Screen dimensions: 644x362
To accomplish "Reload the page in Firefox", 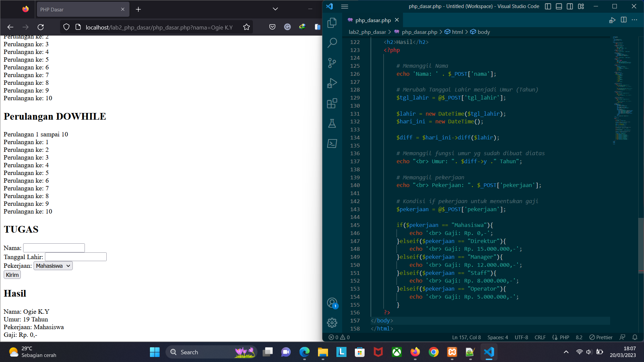I will tap(41, 27).
